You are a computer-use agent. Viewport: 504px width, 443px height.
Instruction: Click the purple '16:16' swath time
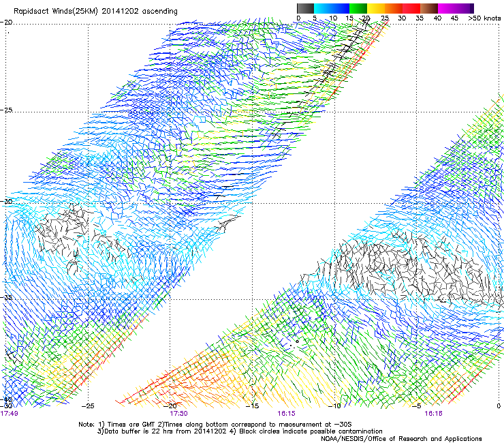click(433, 414)
